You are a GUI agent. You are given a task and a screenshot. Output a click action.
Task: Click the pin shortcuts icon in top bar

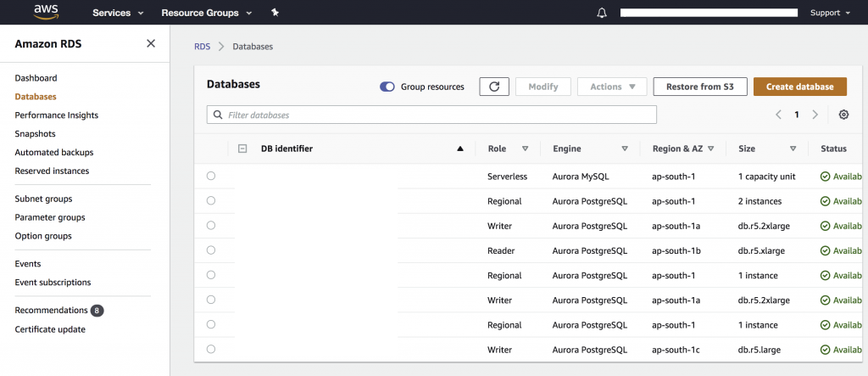point(275,12)
